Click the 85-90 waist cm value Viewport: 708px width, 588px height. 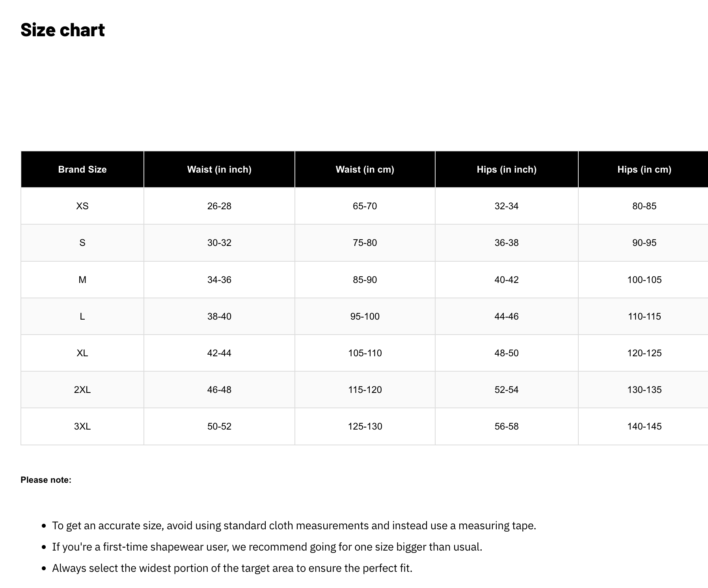point(365,280)
